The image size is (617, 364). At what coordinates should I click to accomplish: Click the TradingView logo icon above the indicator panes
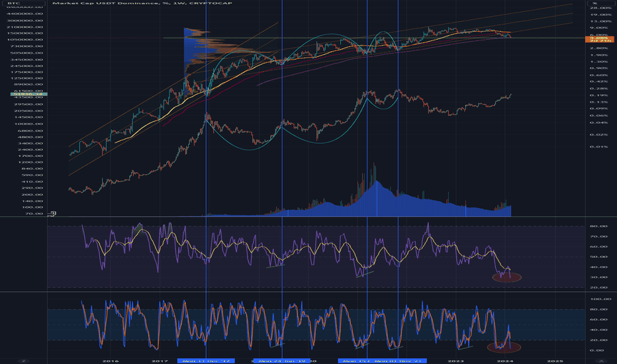click(52, 214)
